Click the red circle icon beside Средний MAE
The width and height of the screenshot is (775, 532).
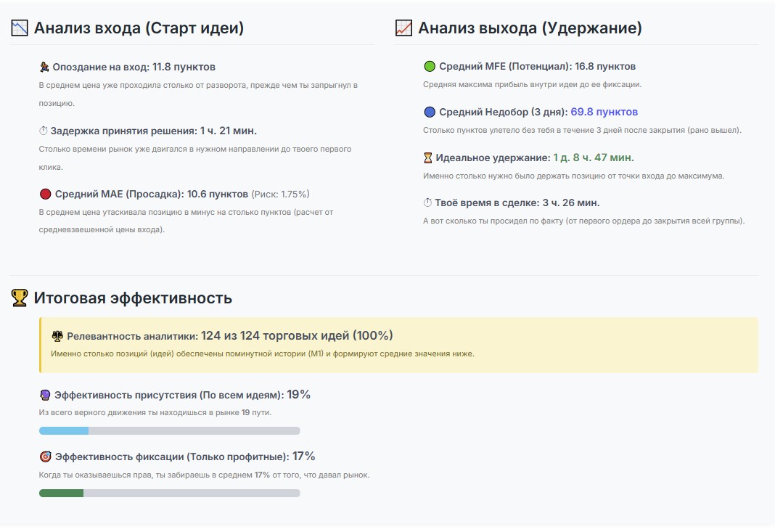[46, 194]
